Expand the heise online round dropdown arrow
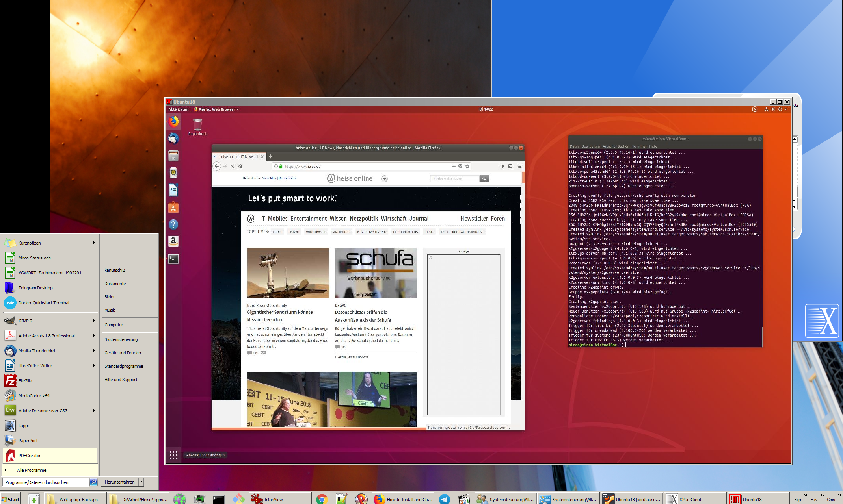The width and height of the screenshot is (843, 504). click(x=385, y=179)
